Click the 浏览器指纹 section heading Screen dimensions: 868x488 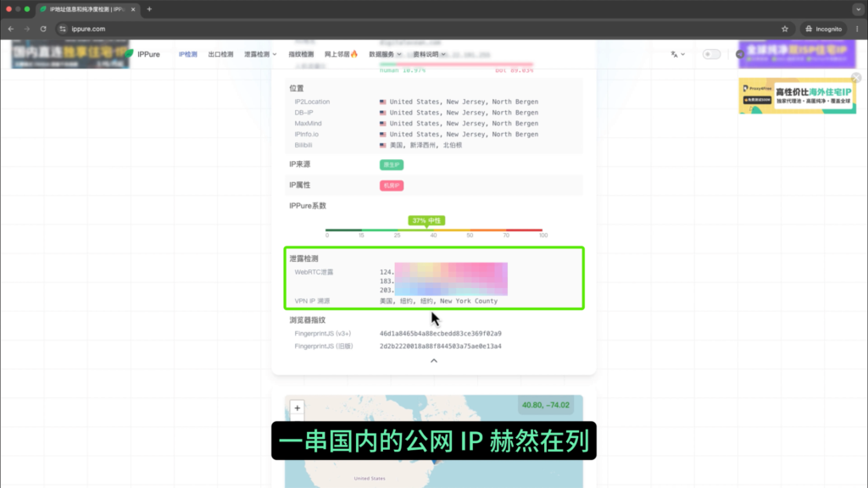(x=307, y=319)
